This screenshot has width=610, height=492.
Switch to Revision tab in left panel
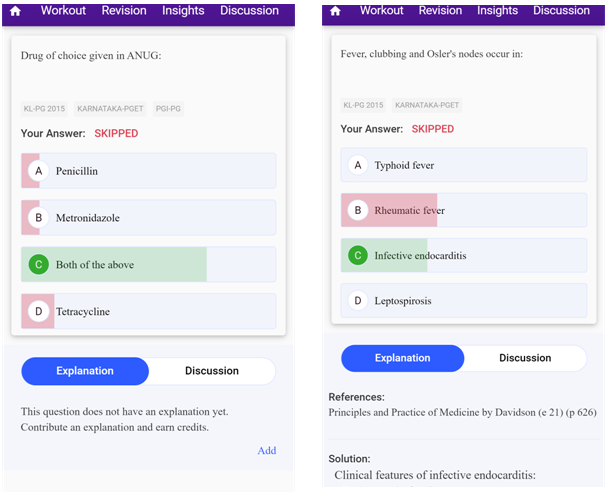(124, 11)
